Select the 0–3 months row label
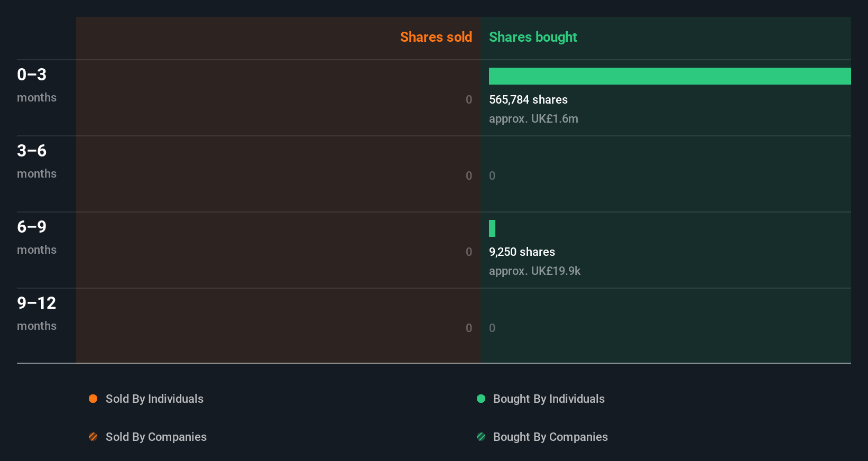The height and width of the screenshot is (461, 868). click(x=36, y=85)
